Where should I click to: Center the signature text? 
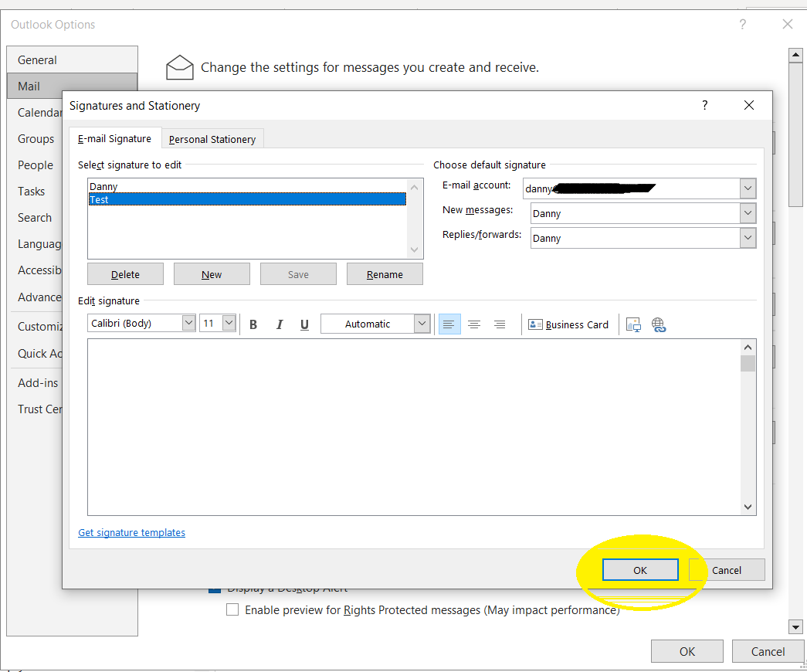474,324
